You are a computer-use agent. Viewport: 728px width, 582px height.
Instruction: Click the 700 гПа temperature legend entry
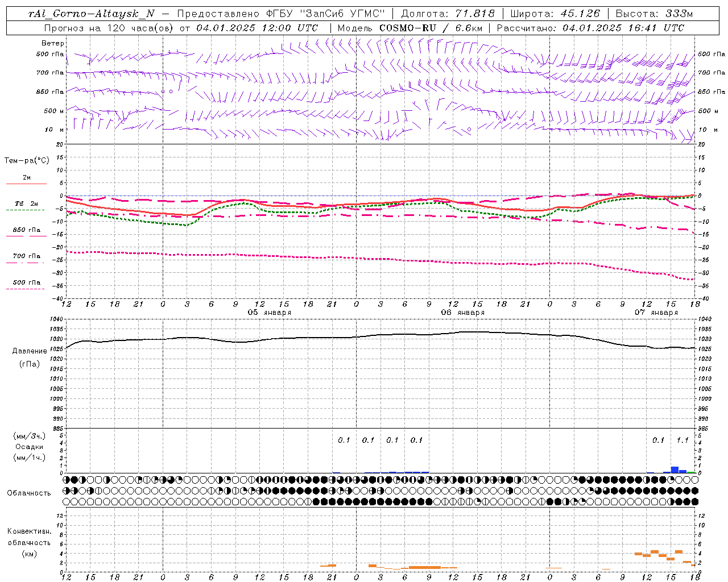click(27, 256)
